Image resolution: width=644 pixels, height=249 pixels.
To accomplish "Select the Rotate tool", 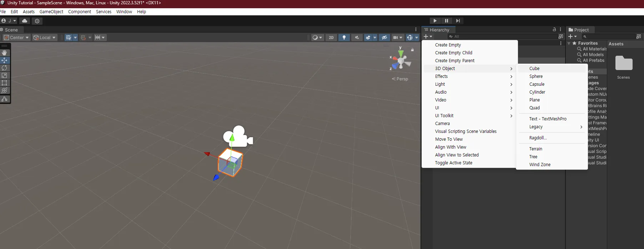I will (x=5, y=68).
